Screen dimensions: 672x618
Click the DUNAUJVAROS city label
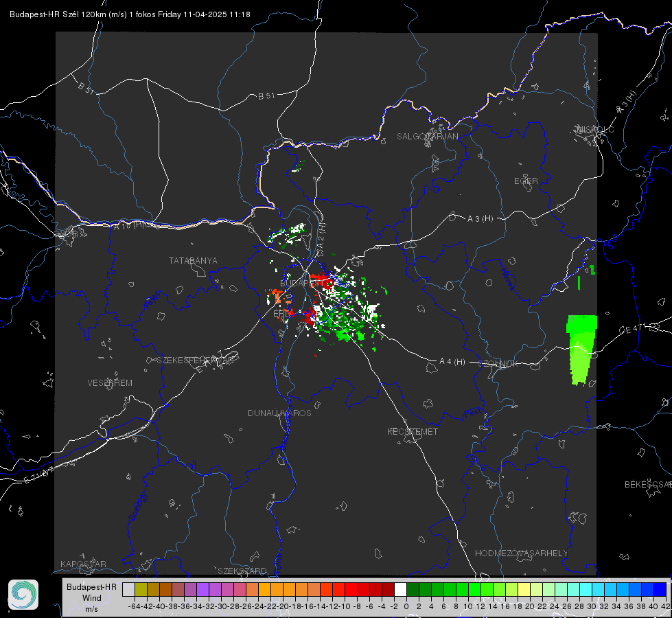tap(279, 413)
